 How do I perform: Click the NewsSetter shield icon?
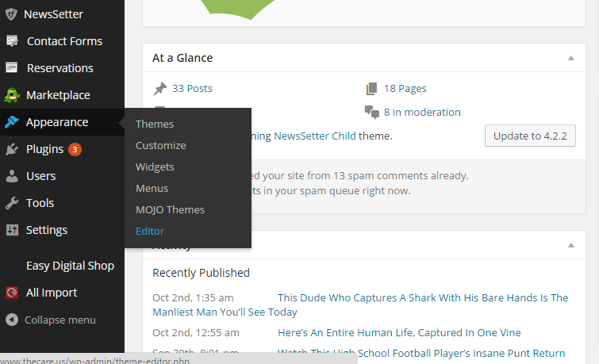tap(11, 14)
